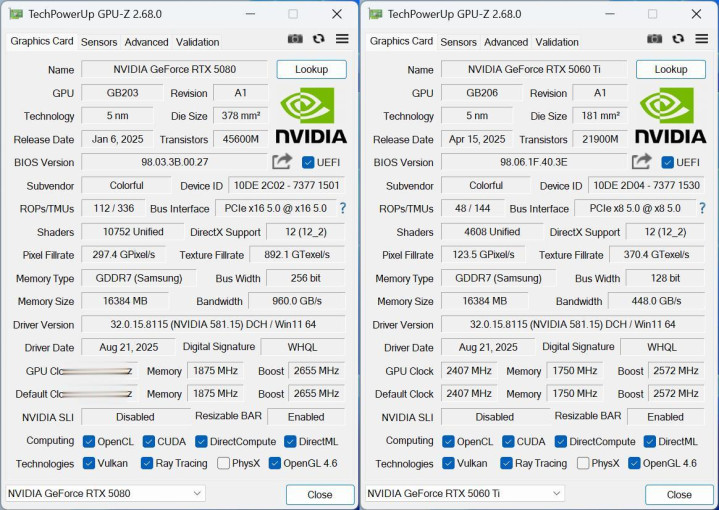Open GPU selector dropdown showing RTX 5060 Ti
The height and width of the screenshot is (510, 719).
click(x=465, y=493)
